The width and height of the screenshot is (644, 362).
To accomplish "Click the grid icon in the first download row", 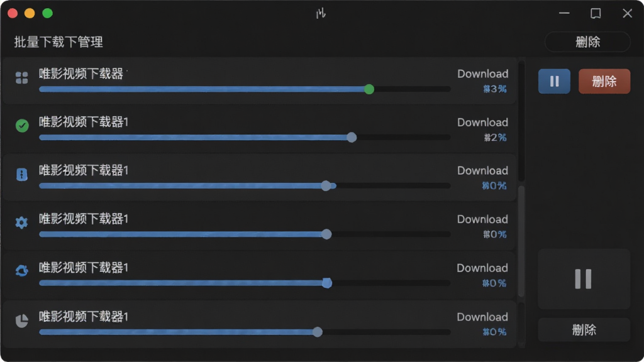I will (x=22, y=77).
